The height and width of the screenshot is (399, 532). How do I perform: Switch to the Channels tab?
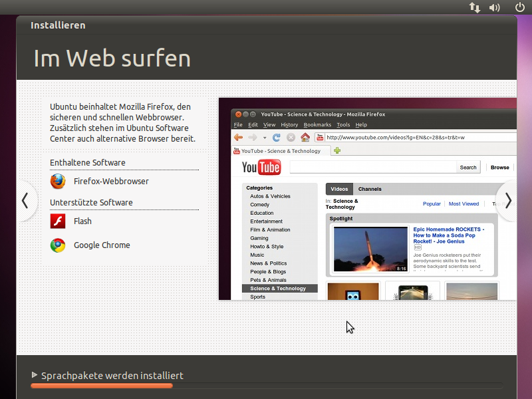(370, 189)
